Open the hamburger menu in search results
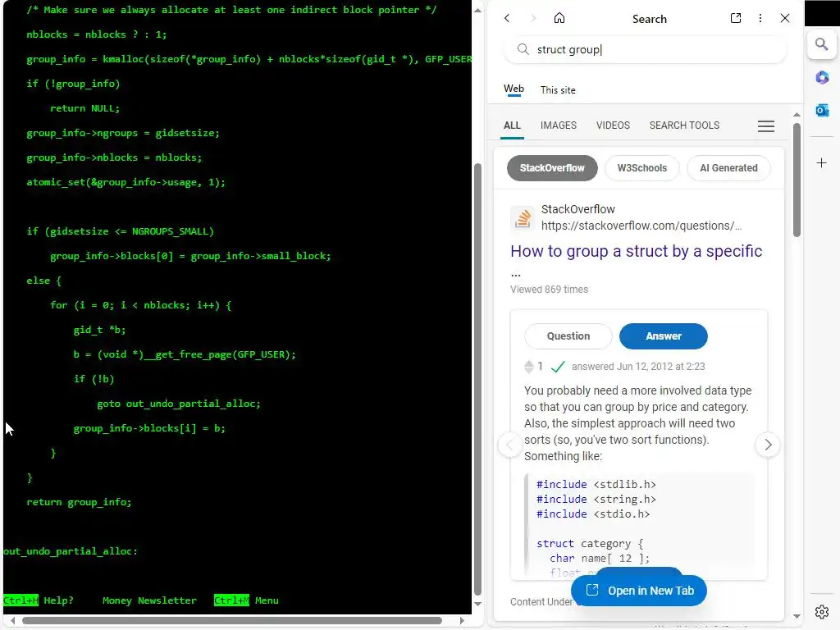Screen dimensions: 840x630 [765, 126]
